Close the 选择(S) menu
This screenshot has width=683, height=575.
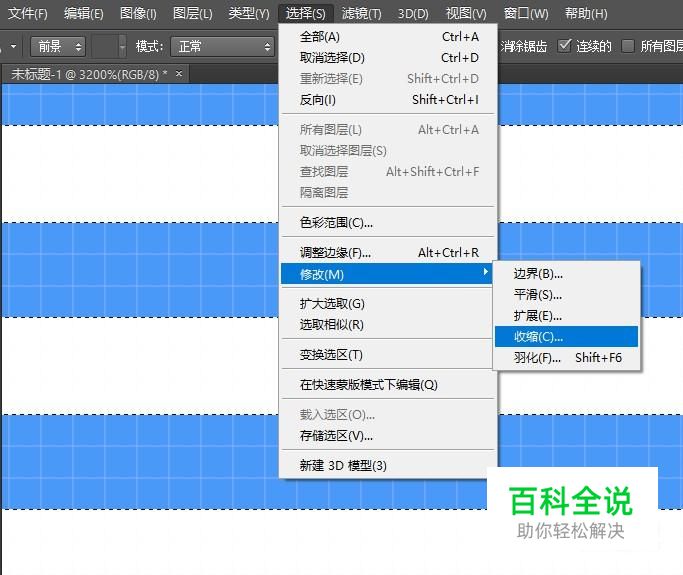pyautogui.click(x=306, y=14)
